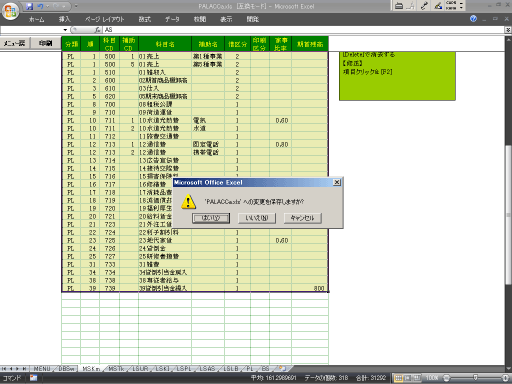This screenshot has height=384, width=512.
Task: Toggle CAPS/KANA in the language bar
Action: (451, 5)
